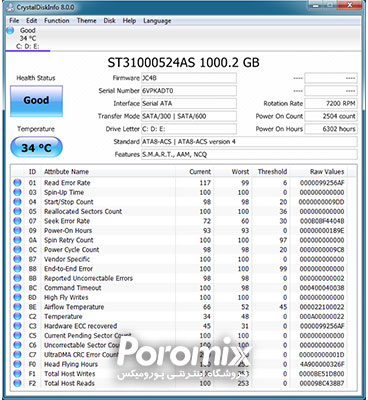Click the status icon for Start/Stop Count
Screen dimensions: 368x400
17,202
